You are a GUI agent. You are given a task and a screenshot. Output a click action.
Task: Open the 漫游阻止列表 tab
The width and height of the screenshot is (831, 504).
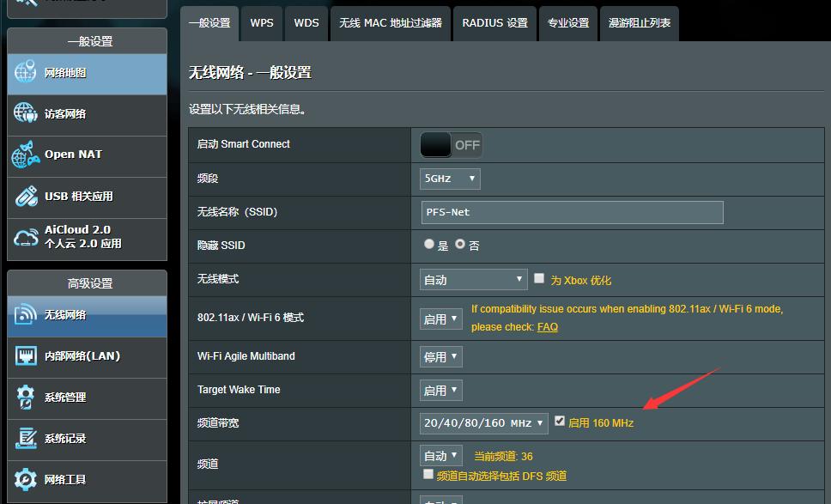point(640,23)
